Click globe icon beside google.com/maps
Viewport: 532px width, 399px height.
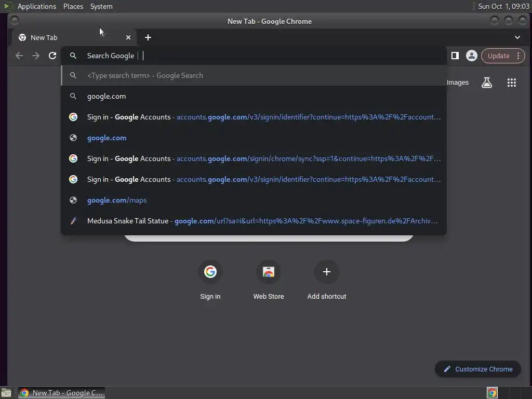73,200
